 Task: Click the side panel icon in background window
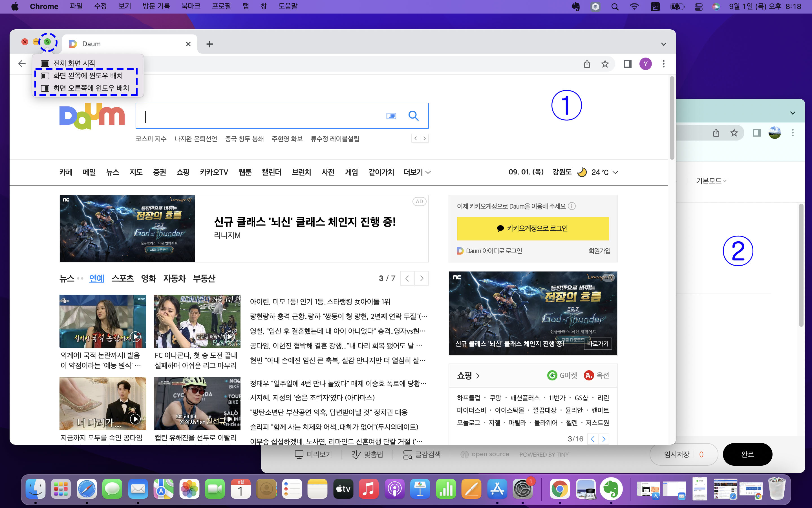coord(756,133)
